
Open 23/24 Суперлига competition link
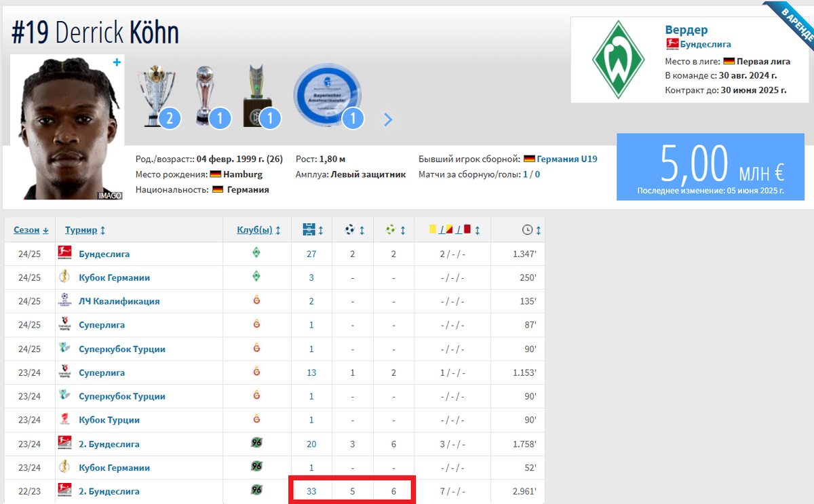coord(101,372)
